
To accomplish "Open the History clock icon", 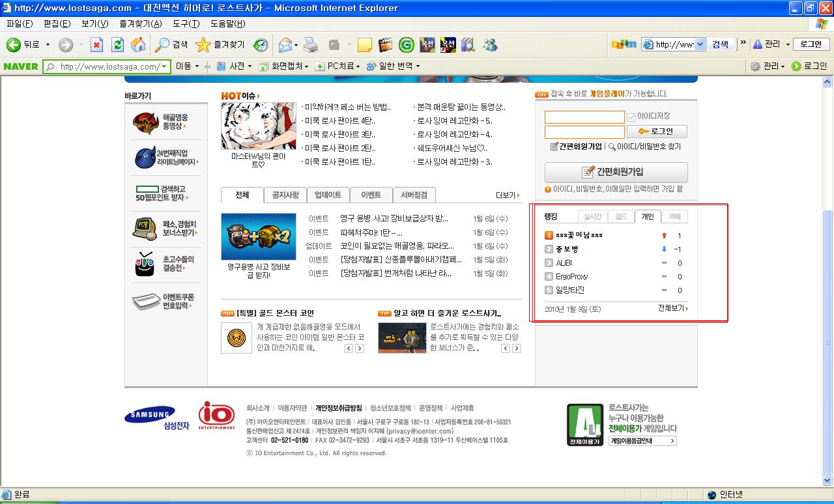I will tap(261, 44).
